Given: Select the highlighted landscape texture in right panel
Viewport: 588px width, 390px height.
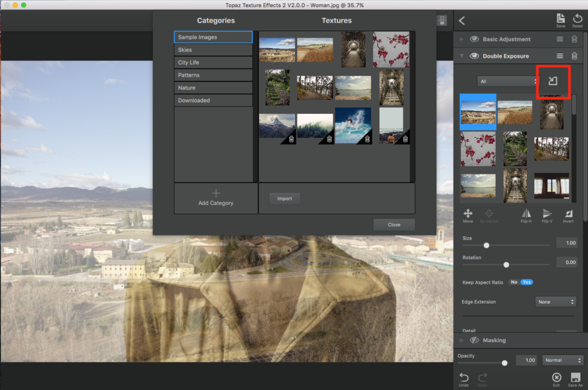Looking at the screenshot, I should 477,112.
